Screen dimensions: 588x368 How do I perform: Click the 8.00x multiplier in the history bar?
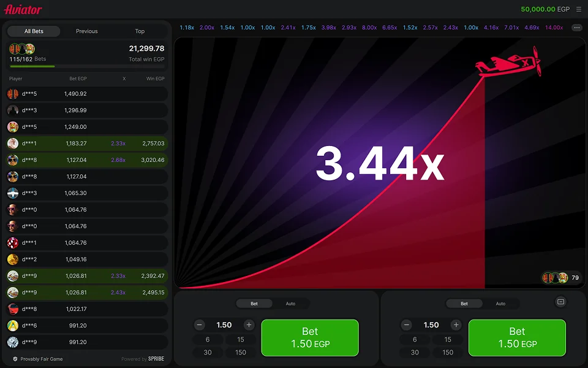tap(369, 28)
